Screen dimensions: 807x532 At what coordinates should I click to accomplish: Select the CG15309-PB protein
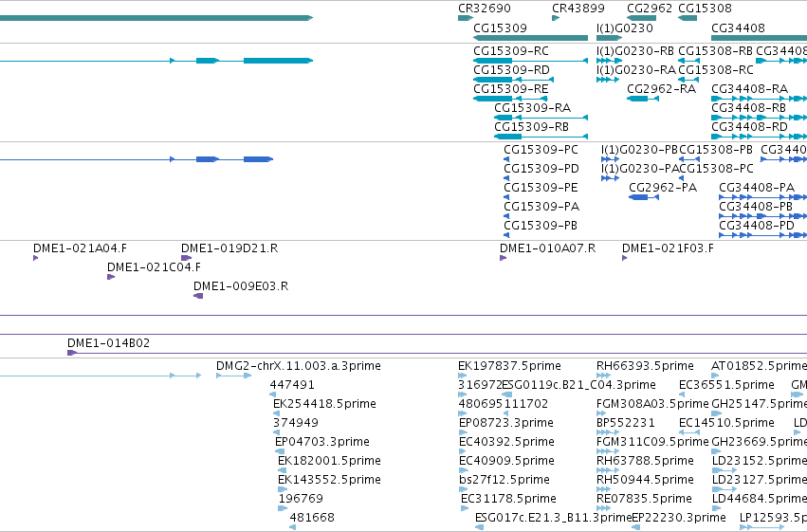506,235
